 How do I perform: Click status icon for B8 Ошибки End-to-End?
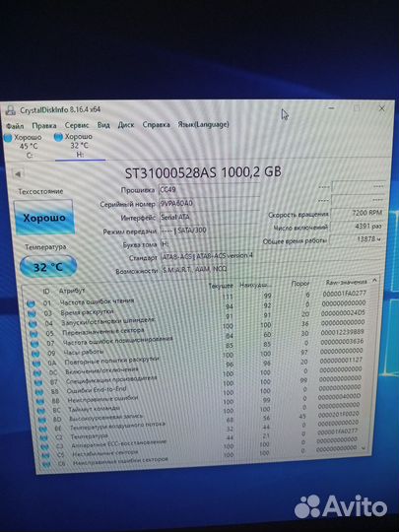39,392
